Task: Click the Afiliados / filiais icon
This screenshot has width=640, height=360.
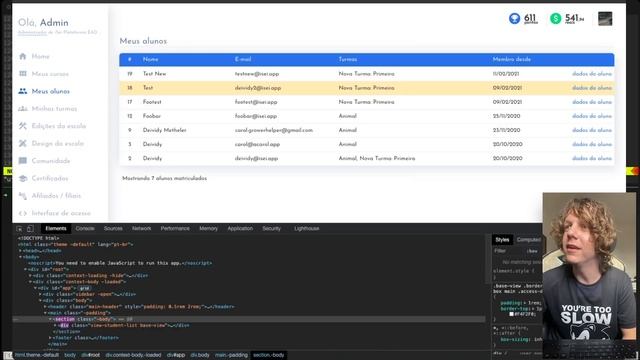Action: tap(23, 196)
